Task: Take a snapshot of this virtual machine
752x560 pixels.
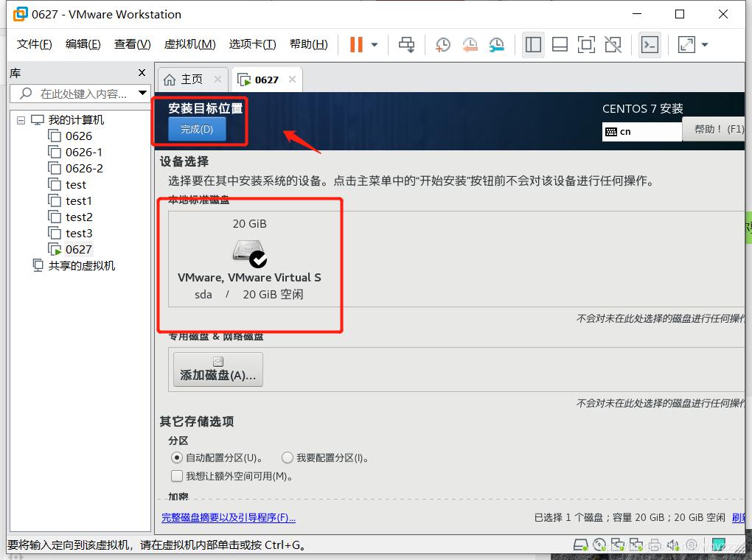Action: click(442, 45)
